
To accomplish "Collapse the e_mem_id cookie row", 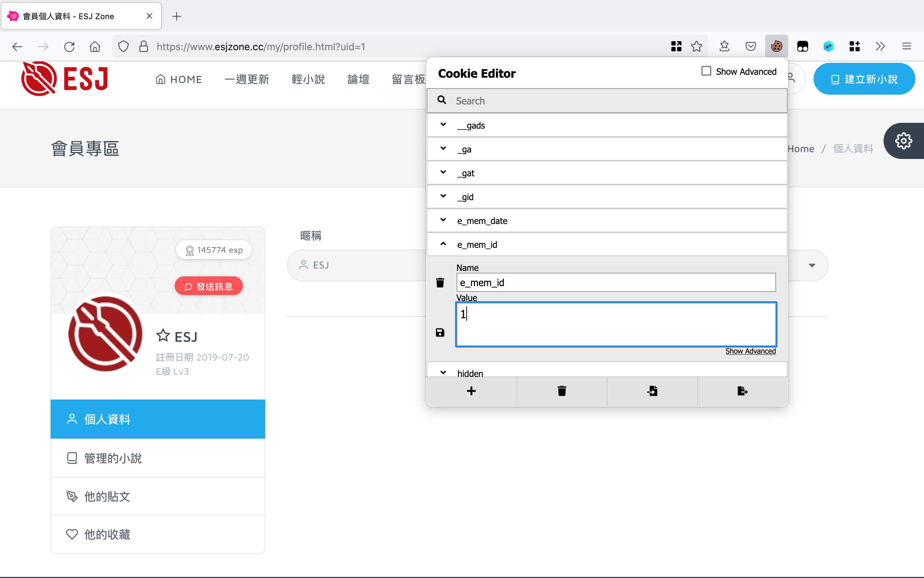I will (x=607, y=244).
